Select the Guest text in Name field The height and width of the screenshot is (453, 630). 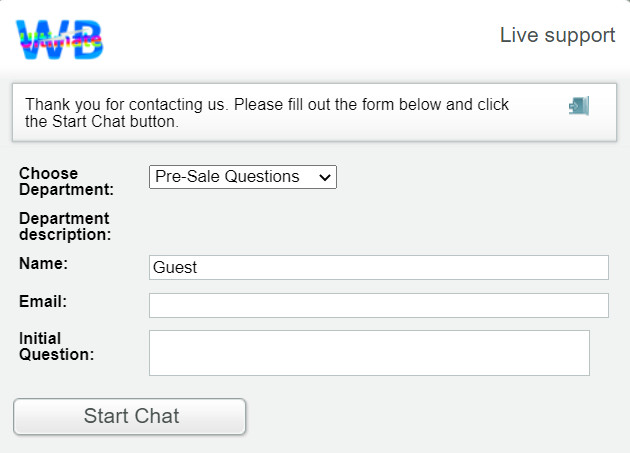175,267
